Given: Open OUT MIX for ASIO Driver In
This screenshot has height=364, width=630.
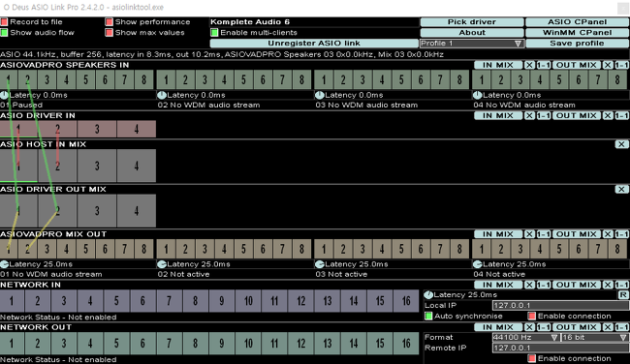Looking at the screenshot, I should pyautogui.click(x=577, y=115).
